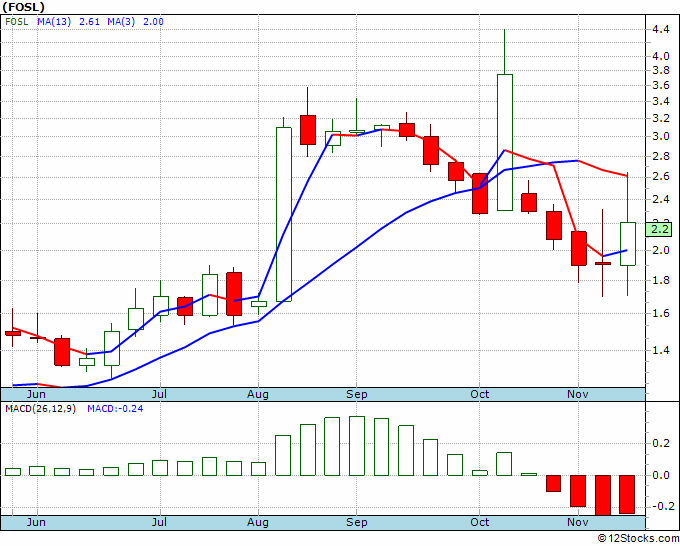The width and height of the screenshot is (680, 546).
Task: Open the 12Stocks.com copyright link
Action: click(638, 538)
